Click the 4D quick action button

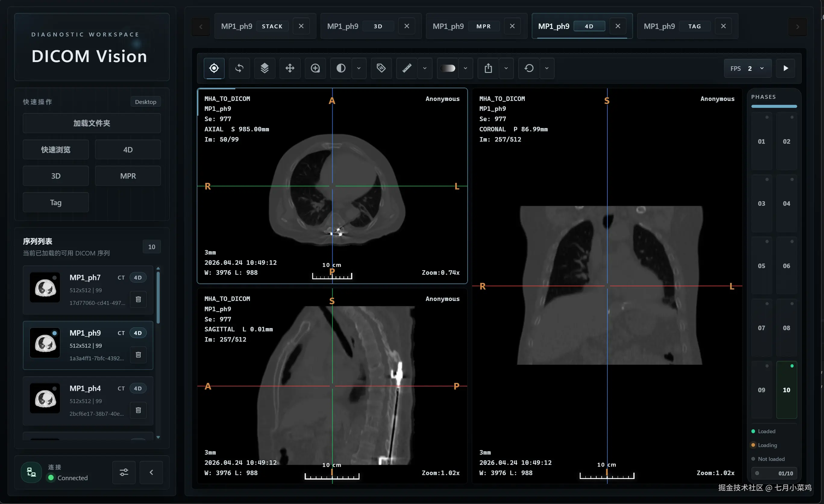point(128,149)
